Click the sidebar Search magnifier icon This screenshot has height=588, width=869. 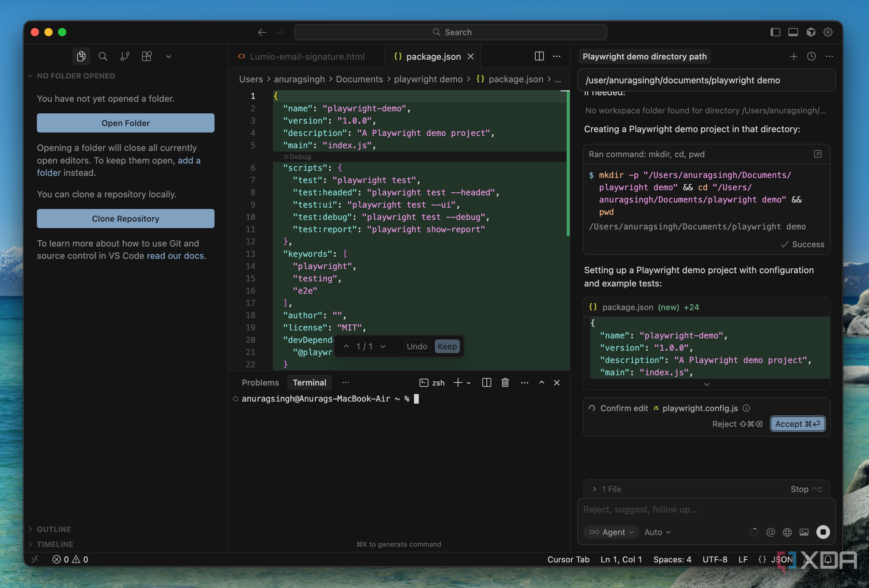(103, 56)
